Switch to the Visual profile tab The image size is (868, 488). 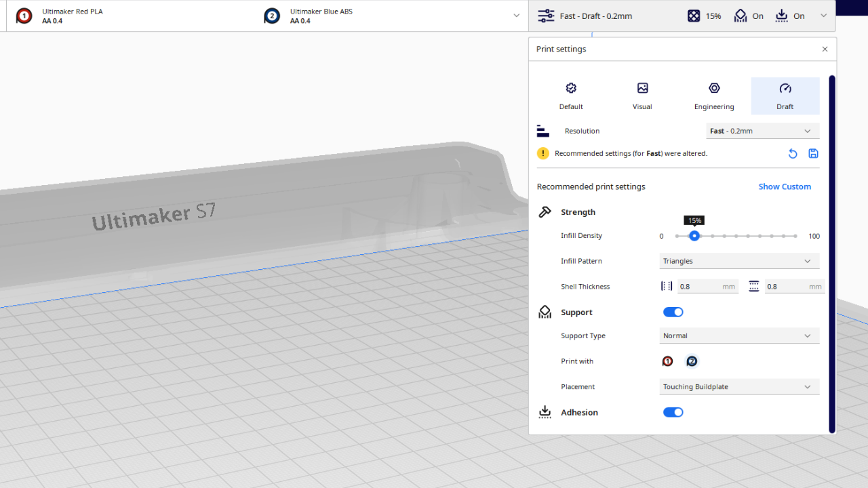tap(642, 96)
